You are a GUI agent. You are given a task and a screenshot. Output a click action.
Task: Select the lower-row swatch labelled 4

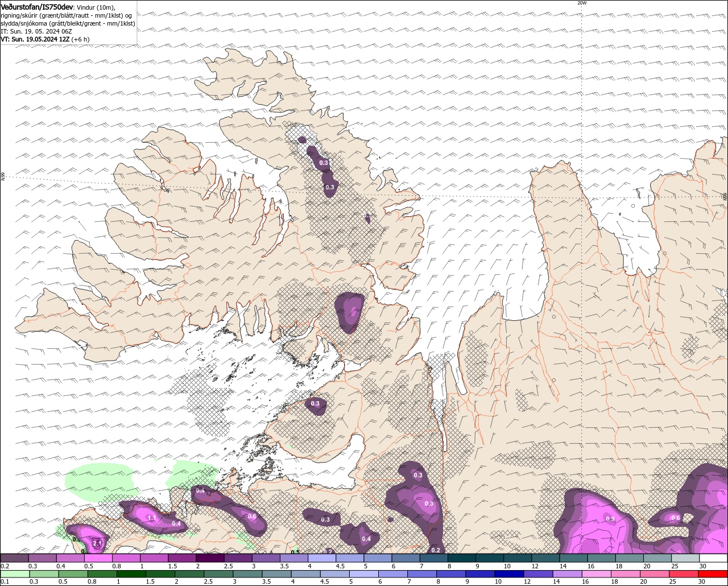pos(306,574)
